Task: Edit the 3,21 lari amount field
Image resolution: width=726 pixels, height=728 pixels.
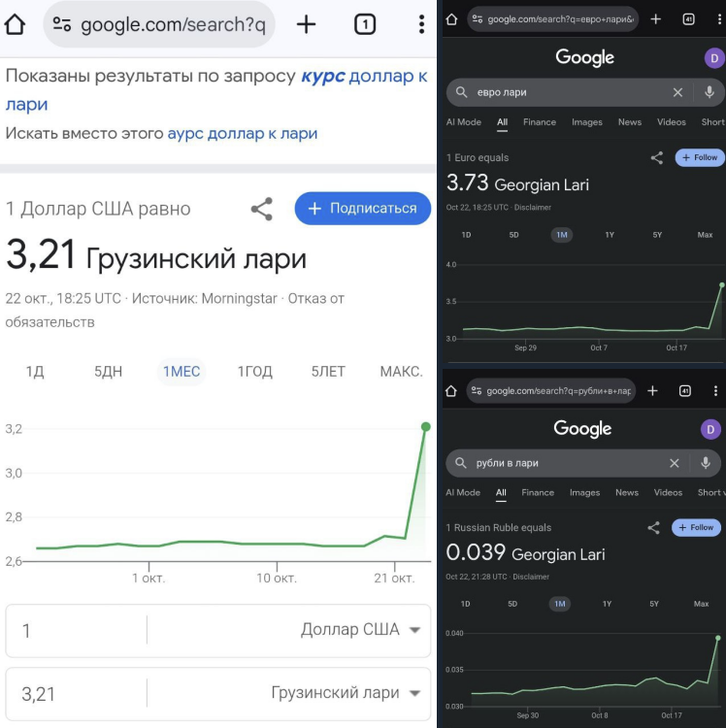Action: coord(73,693)
